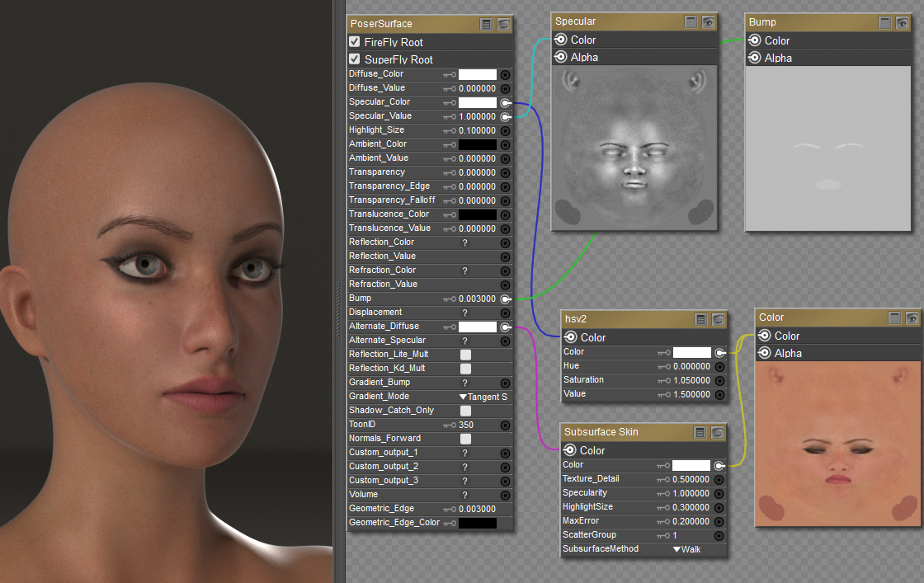Click Alternate_Diffuse connector plug

506,327
